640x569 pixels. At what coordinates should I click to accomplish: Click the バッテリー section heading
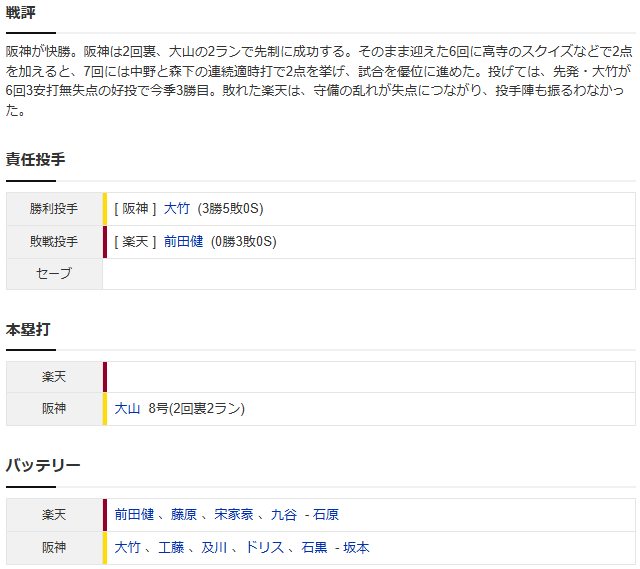[x=43, y=465]
